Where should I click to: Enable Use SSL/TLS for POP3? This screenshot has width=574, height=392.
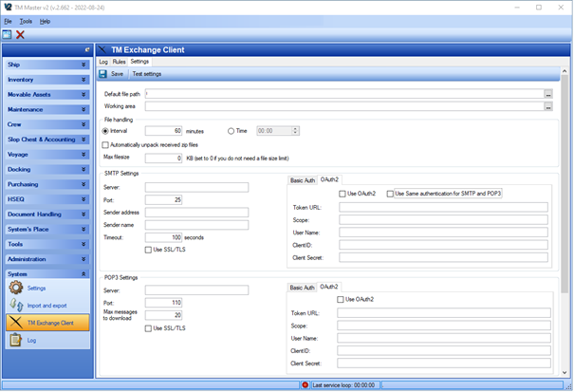click(x=148, y=328)
